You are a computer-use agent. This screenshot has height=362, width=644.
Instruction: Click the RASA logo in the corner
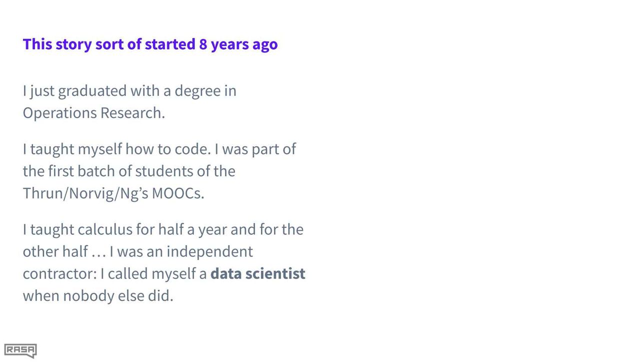(x=20, y=351)
